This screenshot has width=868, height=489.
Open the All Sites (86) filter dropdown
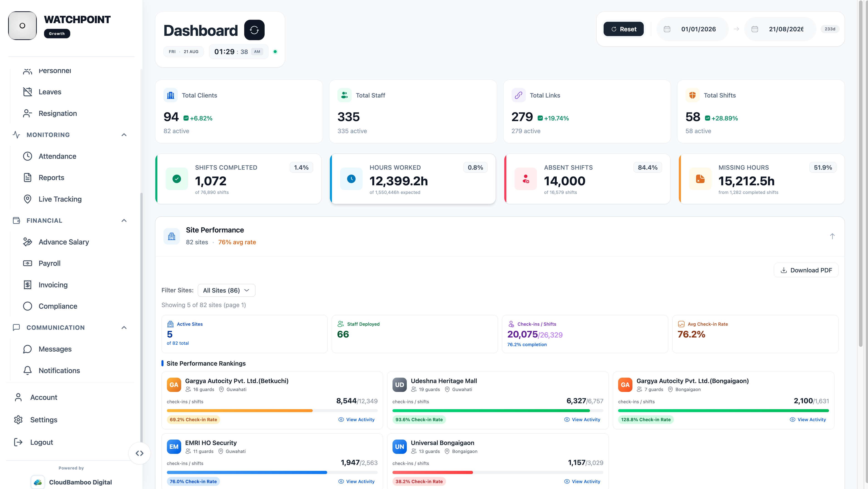[227, 290]
